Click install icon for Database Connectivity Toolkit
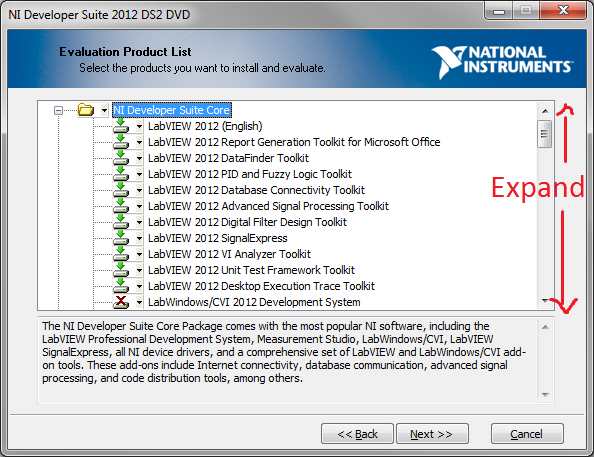 tap(121, 189)
